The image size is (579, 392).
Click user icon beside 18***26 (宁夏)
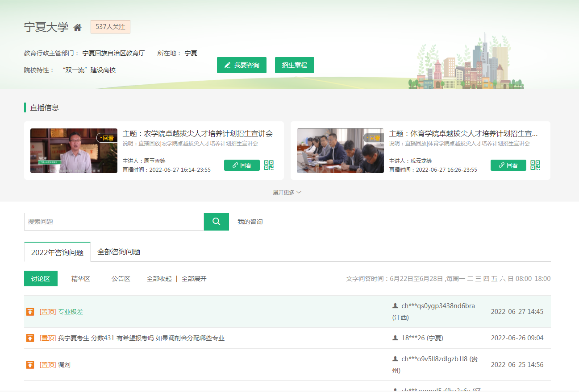pyautogui.click(x=395, y=338)
